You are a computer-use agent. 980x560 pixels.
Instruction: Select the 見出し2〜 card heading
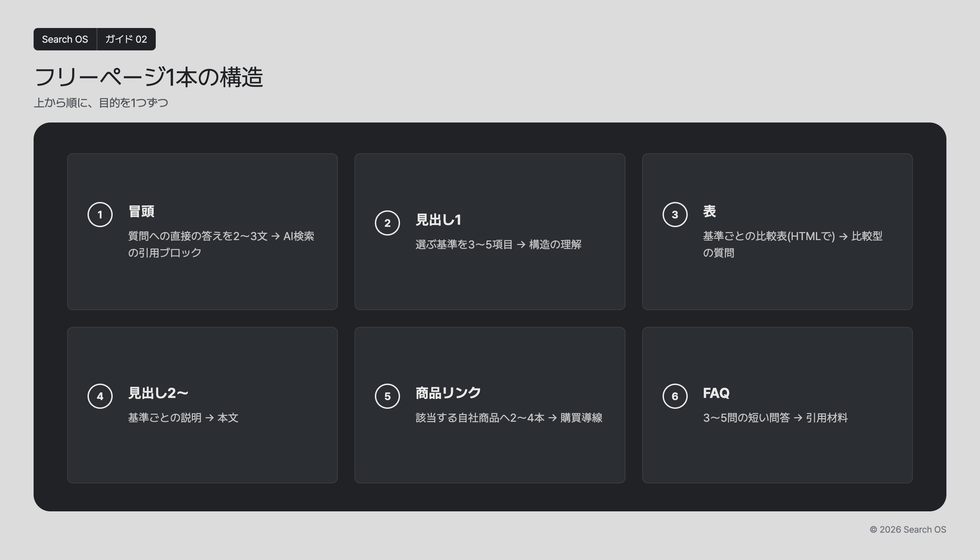(x=159, y=393)
